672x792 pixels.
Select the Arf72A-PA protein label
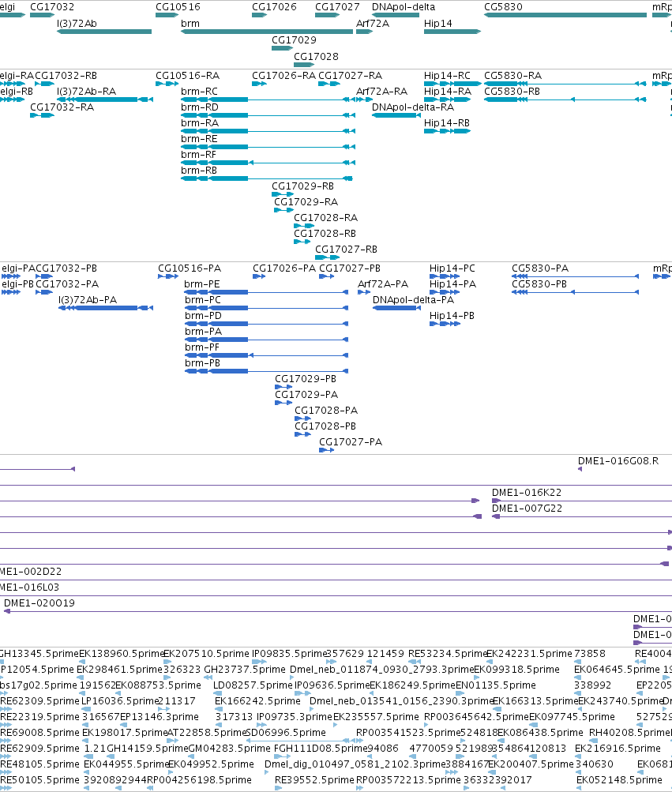pyautogui.click(x=383, y=283)
